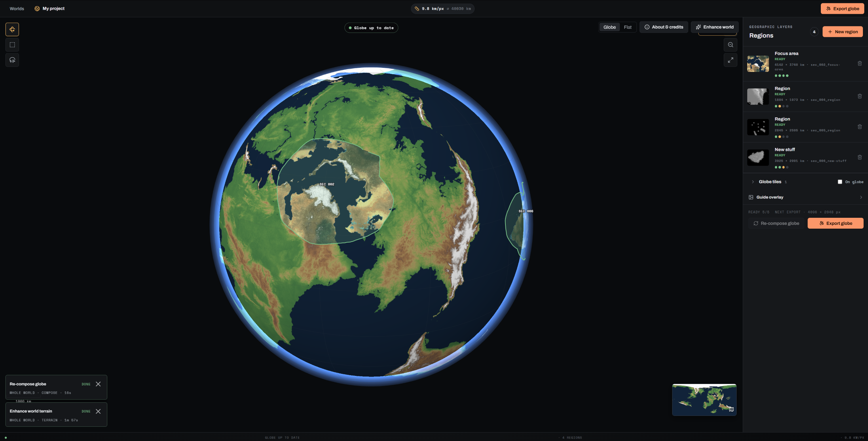Close the Re-compose globe notification
This screenshot has height=441, width=868.
point(98,384)
